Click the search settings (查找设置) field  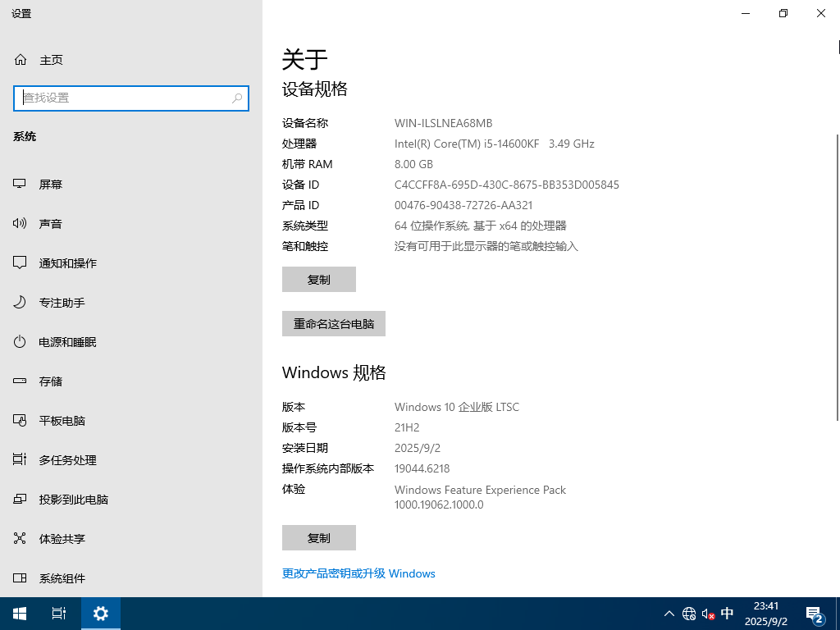[x=125, y=98]
